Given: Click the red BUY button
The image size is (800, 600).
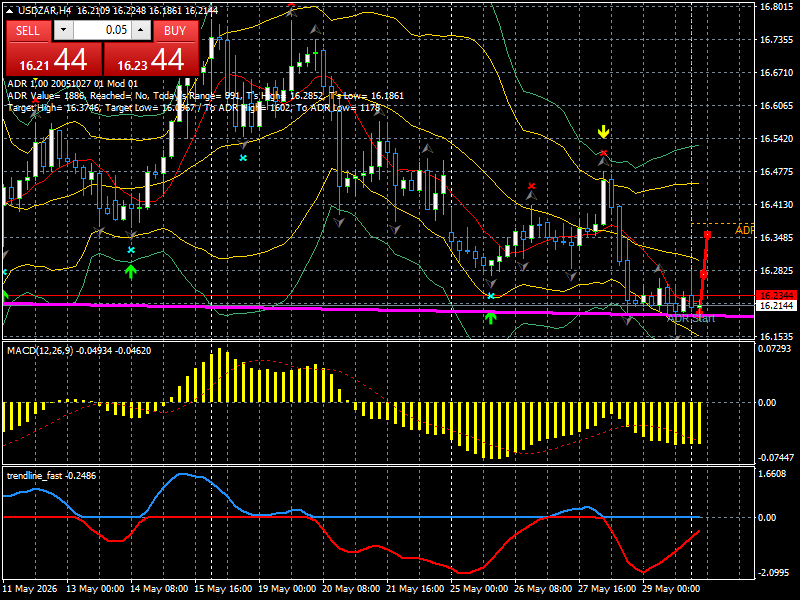Looking at the screenshot, I should 175,31.
